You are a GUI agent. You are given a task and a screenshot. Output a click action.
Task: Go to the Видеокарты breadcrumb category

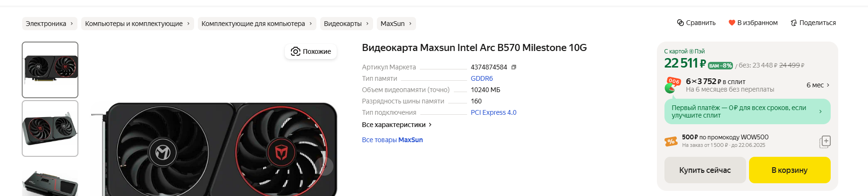click(346, 24)
